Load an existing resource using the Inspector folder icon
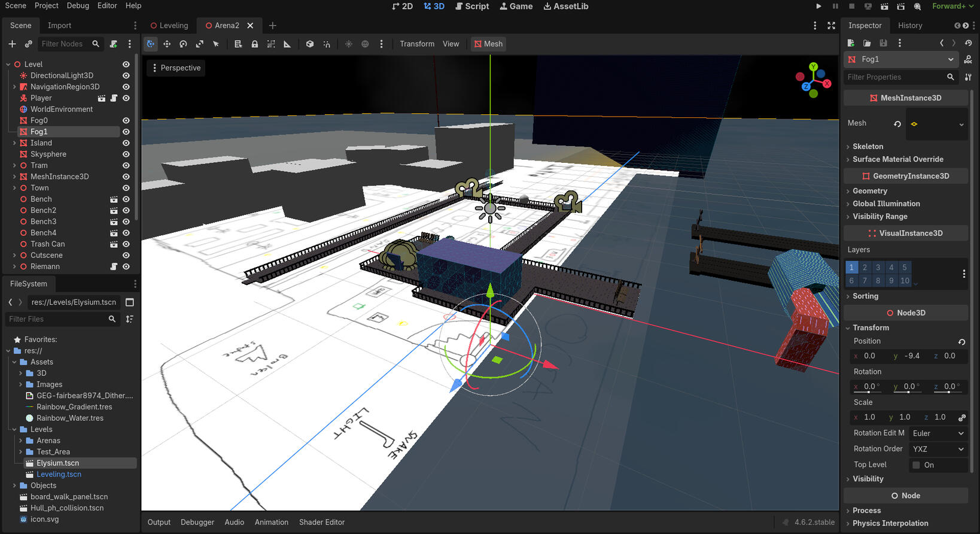Image resolution: width=980 pixels, height=534 pixels. [x=867, y=43]
